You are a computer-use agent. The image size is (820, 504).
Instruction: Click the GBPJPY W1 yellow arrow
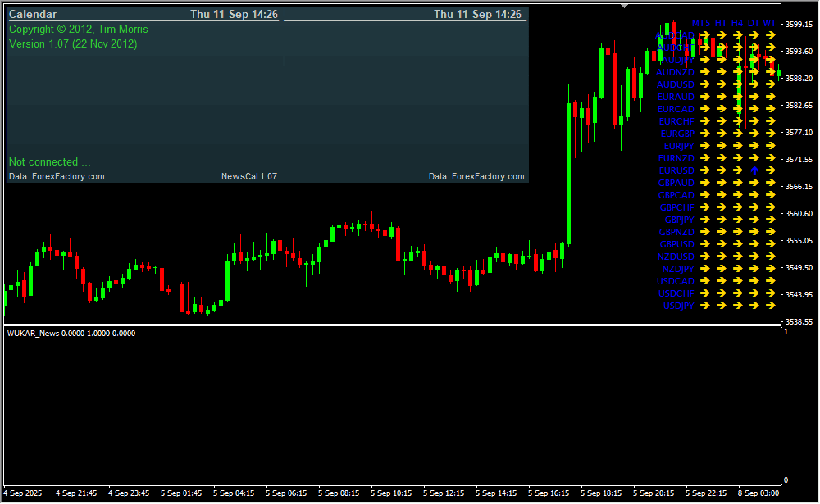(770, 220)
